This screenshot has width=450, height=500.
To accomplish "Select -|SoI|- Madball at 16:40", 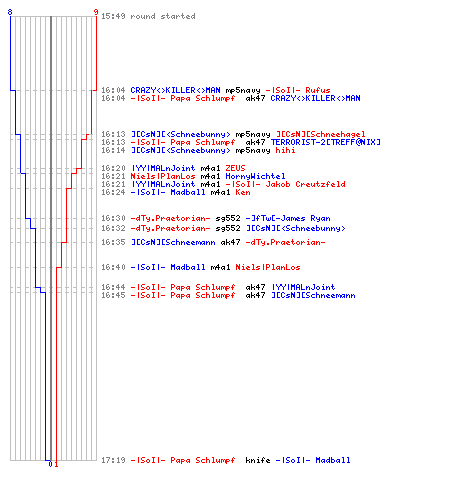I will point(168,267).
